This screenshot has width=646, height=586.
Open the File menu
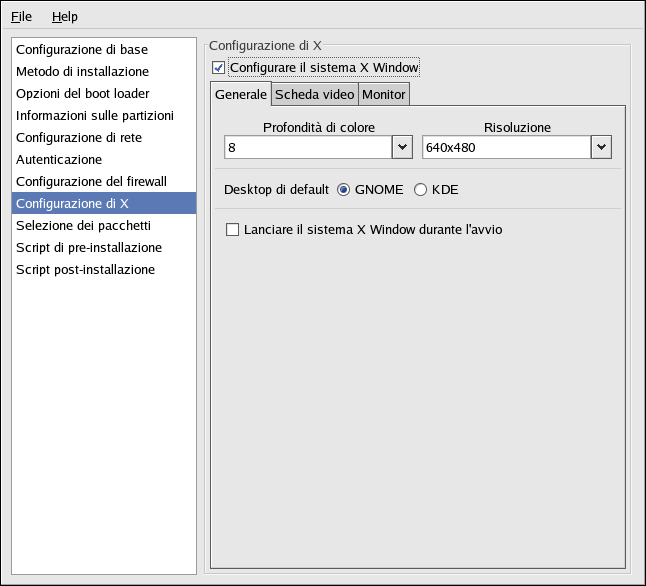(x=21, y=17)
